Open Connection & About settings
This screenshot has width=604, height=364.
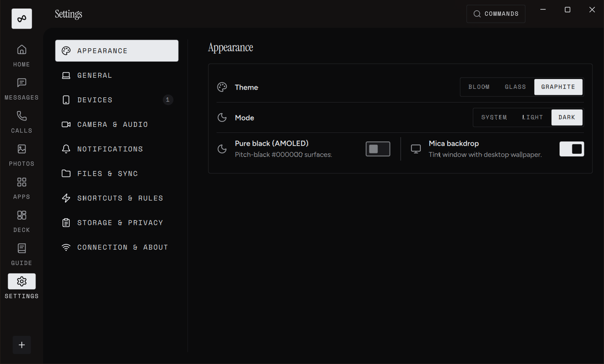pyautogui.click(x=117, y=247)
